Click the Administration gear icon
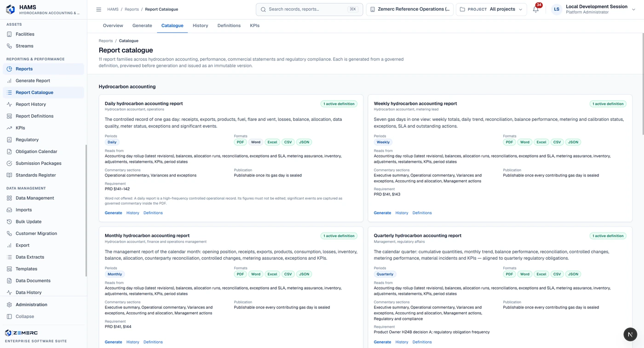 (x=9, y=304)
